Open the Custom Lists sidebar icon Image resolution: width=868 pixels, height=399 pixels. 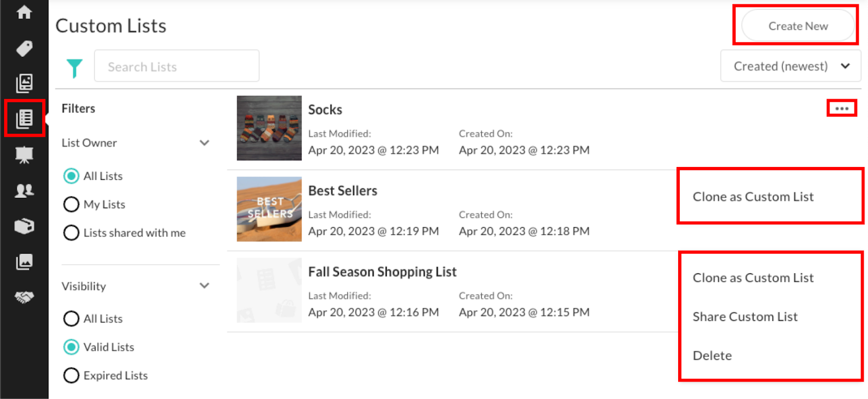24,118
